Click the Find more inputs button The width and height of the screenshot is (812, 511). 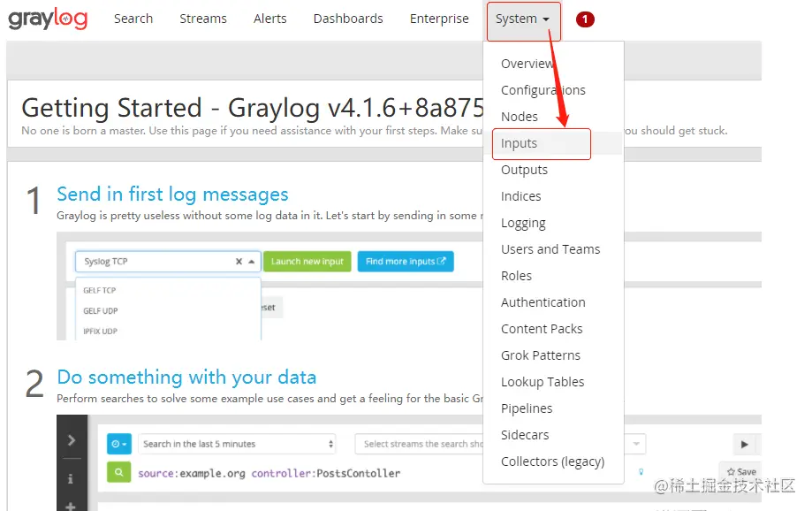(406, 261)
